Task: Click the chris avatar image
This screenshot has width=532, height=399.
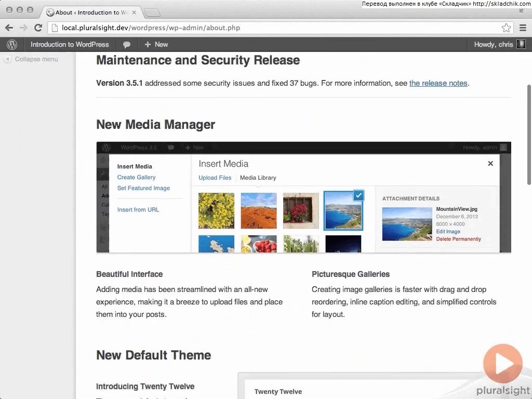Action: pos(521,45)
